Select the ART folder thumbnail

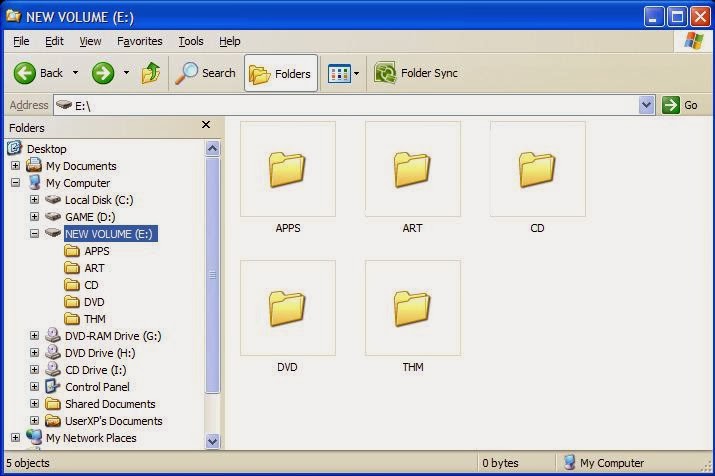pos(413,169)
